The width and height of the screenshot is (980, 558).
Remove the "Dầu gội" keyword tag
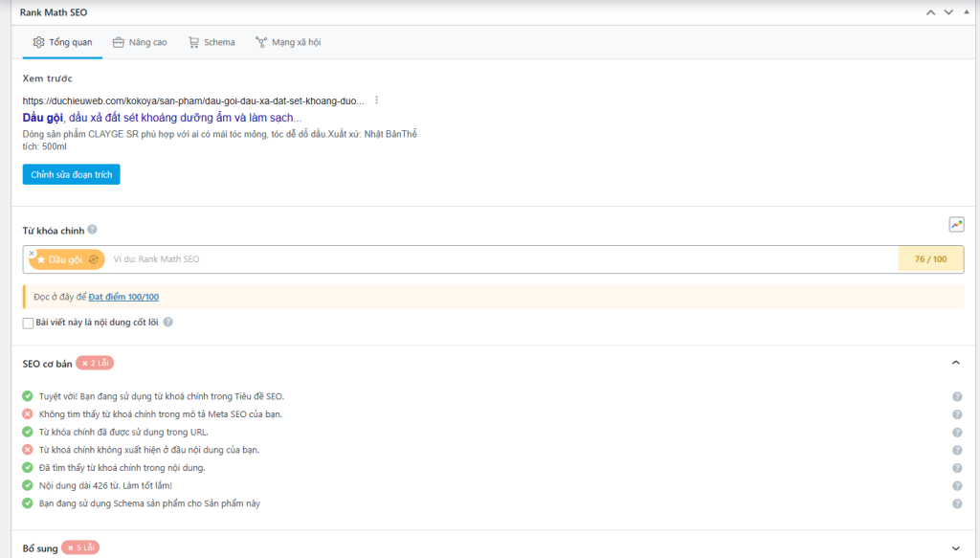pyautogui.click(x=32, y=253)
